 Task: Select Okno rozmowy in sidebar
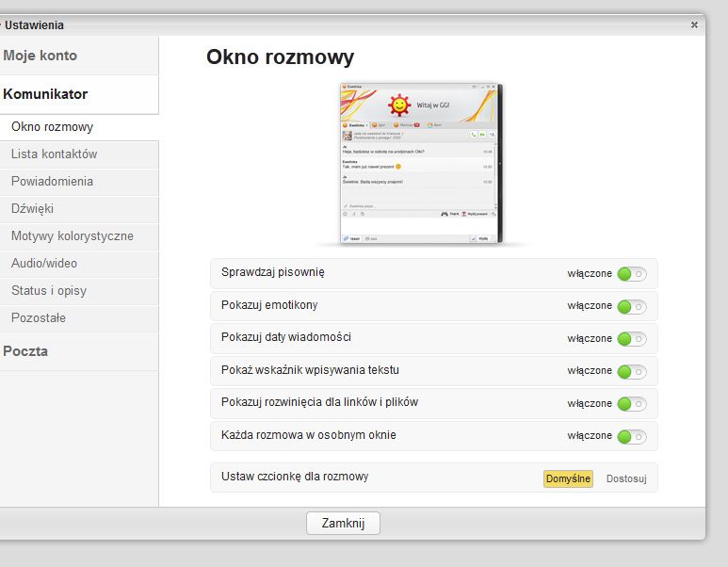79,127
